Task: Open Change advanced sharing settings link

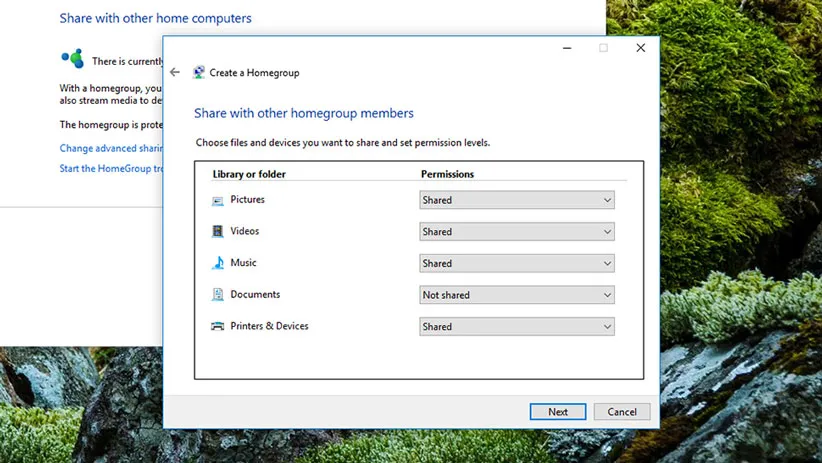Action: tap(111, 148)
